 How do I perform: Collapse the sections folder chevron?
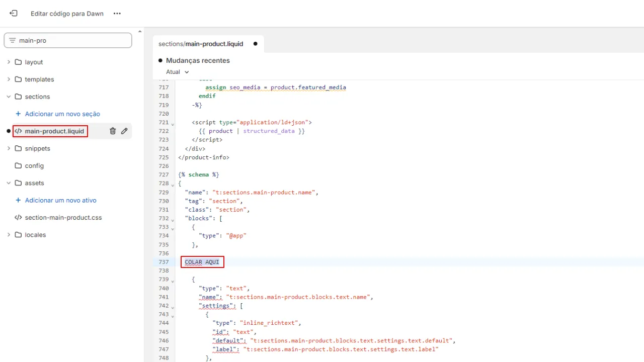9,97
